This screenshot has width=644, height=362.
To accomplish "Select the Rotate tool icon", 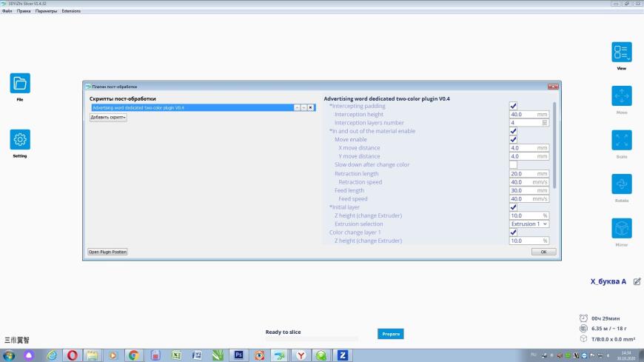I will click(621, 184).
